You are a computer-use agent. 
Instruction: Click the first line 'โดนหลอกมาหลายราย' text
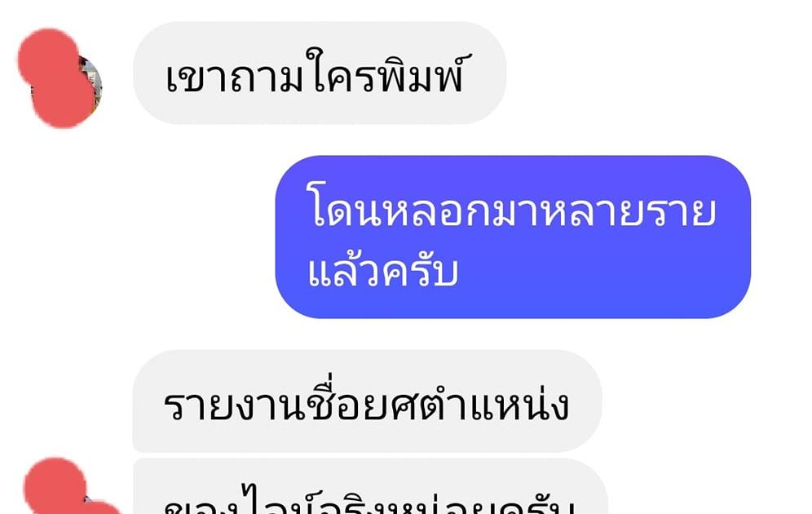tap(513, 206)
